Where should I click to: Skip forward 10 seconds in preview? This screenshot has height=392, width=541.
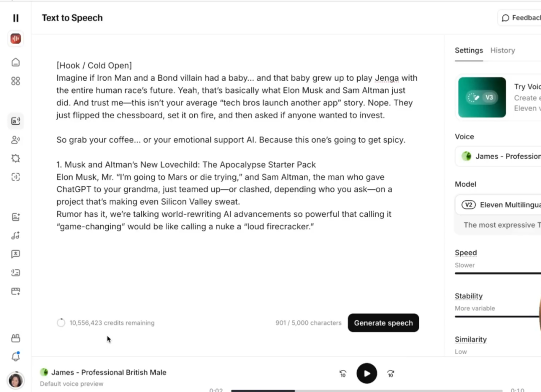(x=391, y=373)
